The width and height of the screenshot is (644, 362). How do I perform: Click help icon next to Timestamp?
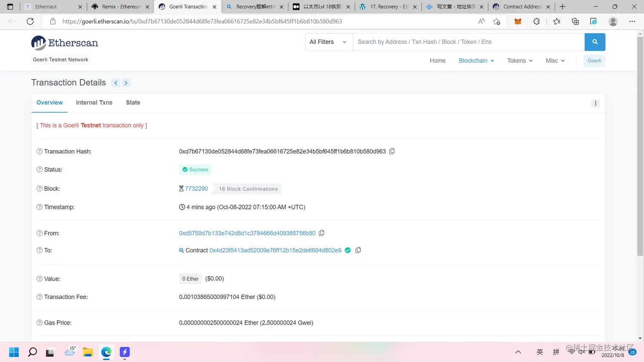pos(40,207)
